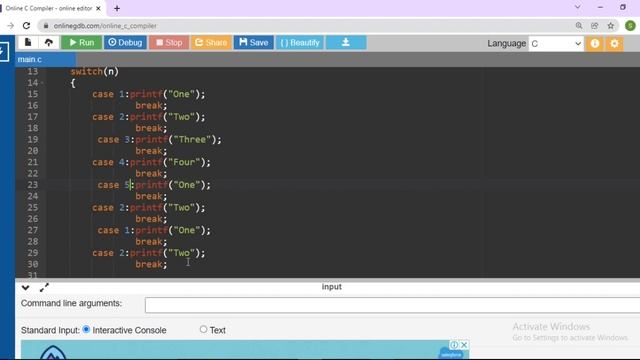
Task: Click switch(n) on line 13
Action: pos(94,72)
